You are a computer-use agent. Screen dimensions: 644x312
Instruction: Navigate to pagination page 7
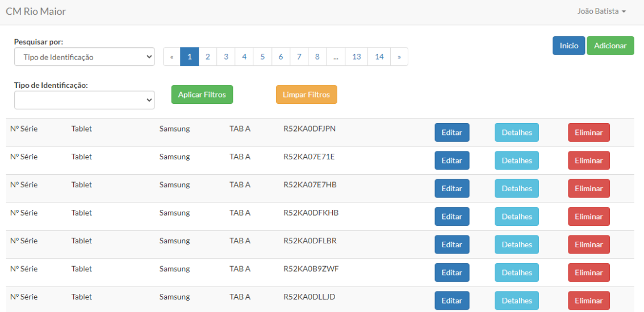pos(299,57)
